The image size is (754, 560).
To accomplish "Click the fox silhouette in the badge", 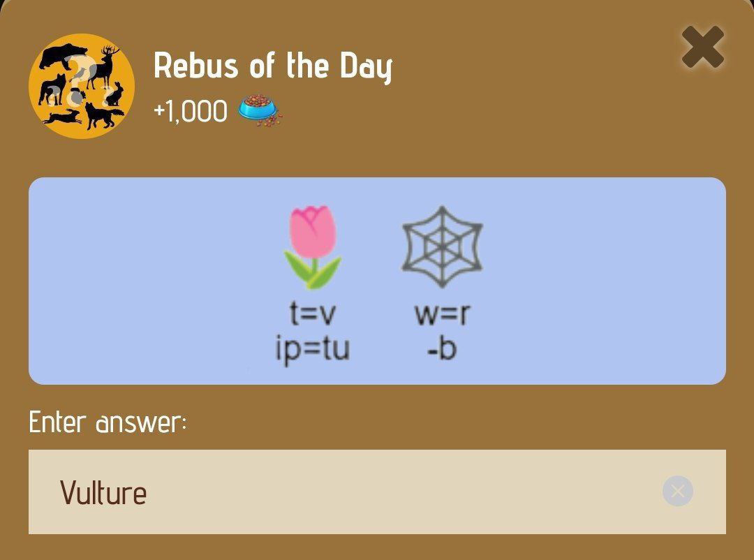I will pos(103,116).
